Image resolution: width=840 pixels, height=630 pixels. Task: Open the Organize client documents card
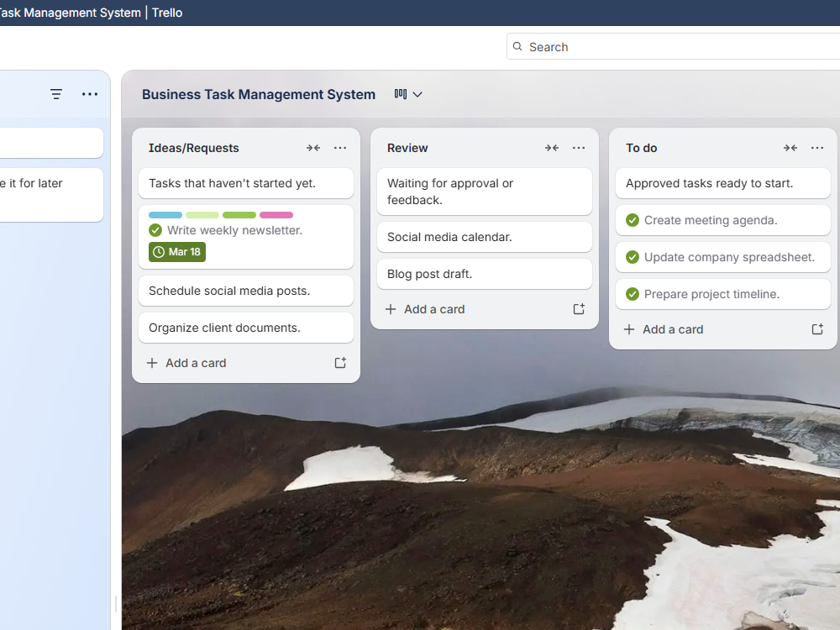pos(246,328)
